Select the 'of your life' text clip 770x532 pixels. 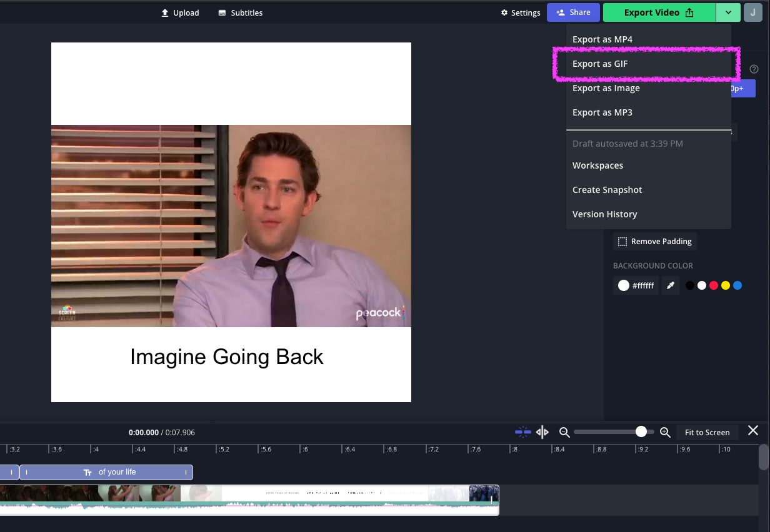(106, 472)
